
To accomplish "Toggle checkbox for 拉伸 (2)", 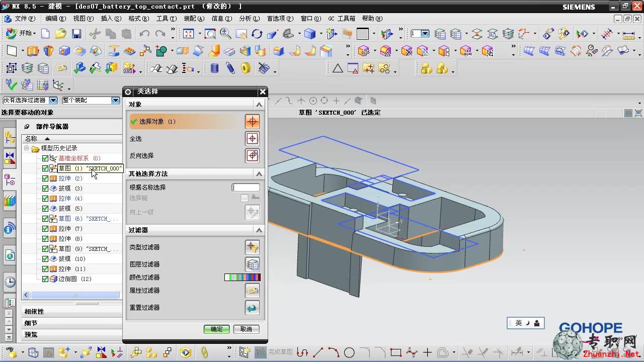I will click(45, 178).
